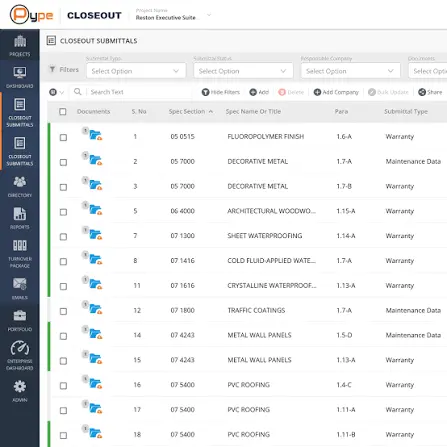Open the Emails sidebar icon
Image resolution: width=447 pixels, height=447 pixels.
coord(20,289)
